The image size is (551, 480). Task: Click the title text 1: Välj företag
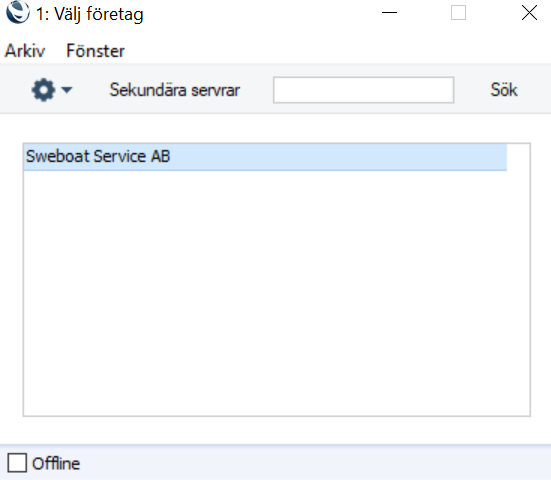point(90,14)
